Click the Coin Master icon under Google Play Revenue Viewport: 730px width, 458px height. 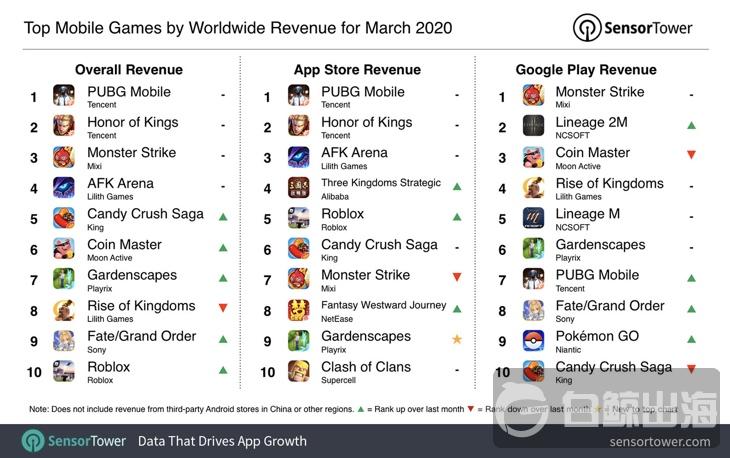[533, 156]
